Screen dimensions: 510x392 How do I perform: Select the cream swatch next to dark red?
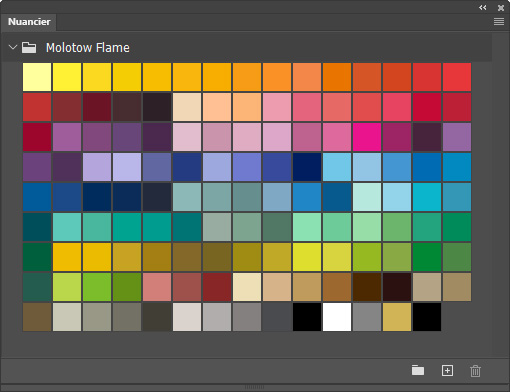(247, 287)
